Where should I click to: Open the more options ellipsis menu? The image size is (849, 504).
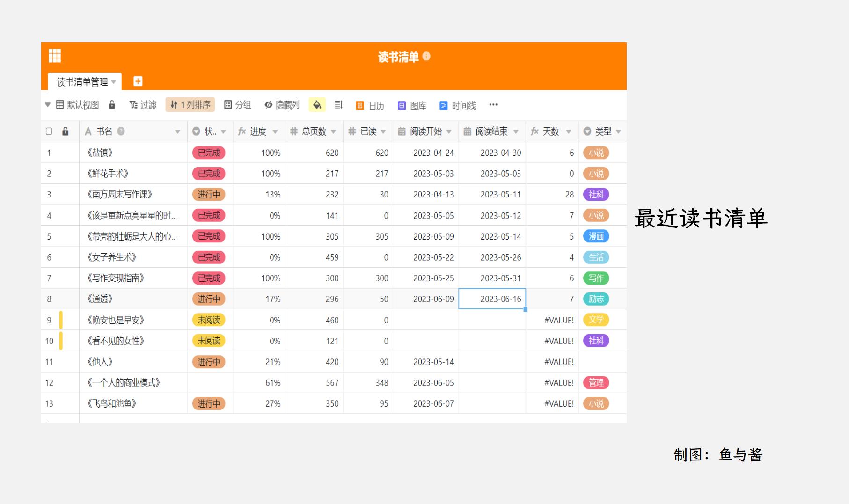493,105
